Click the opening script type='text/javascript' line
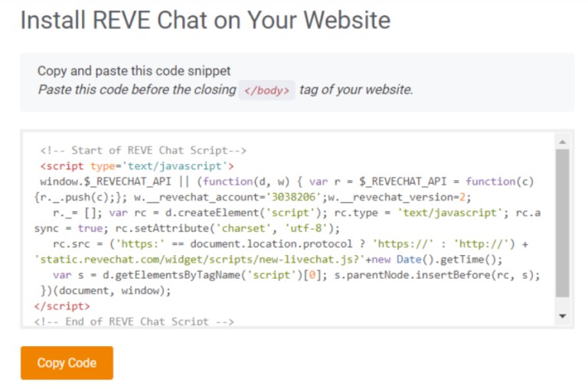 (x=137, y=166)
